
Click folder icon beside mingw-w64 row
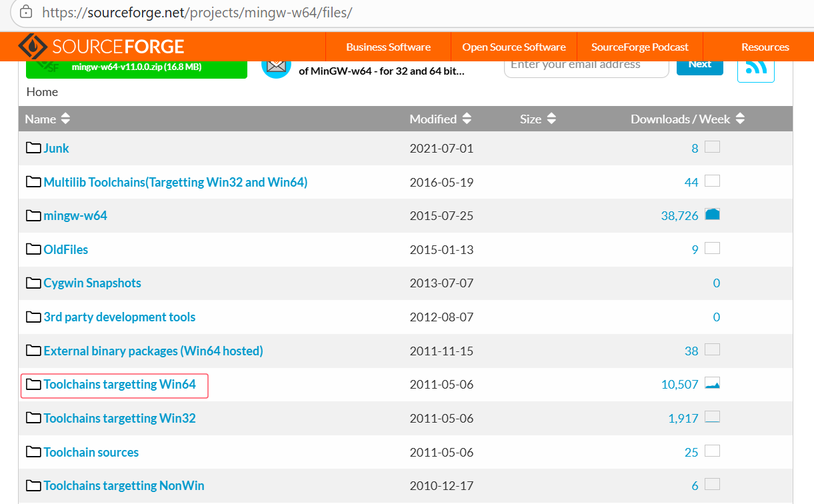coord(33,215)
